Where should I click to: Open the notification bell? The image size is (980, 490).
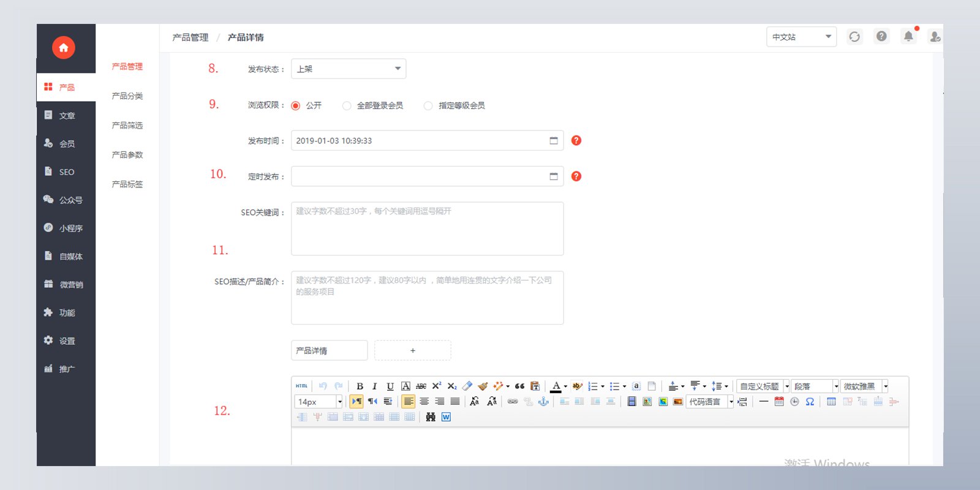click(x=908, y=36)
